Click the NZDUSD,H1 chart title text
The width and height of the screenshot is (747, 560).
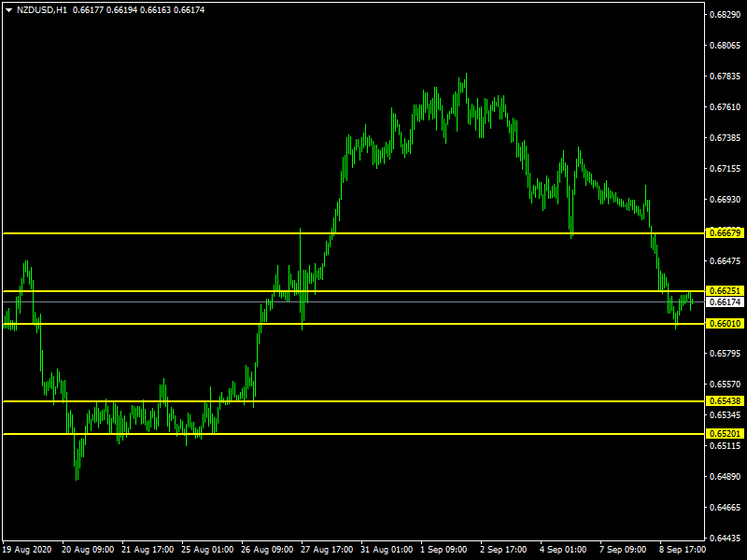(x=42, y=10)
